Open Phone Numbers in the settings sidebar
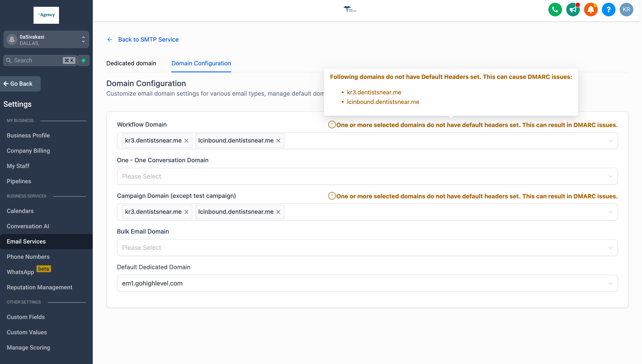The image size is (642, 364). (x=28, y=257)
